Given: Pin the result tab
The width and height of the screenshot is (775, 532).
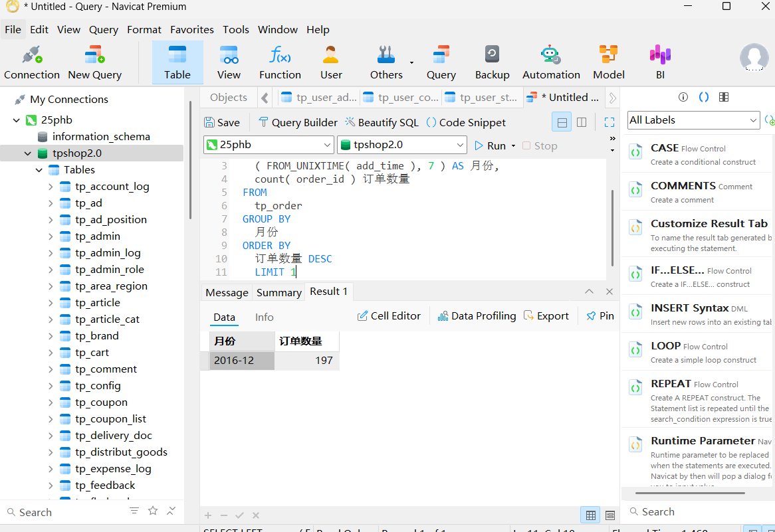Looking at the screenshot, I should 600,316.
